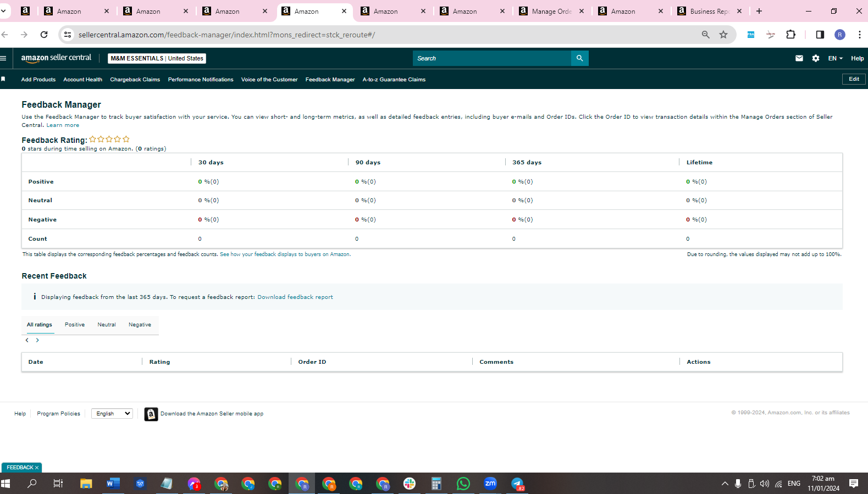The height and width of the screenshot is (494, 868).
Task: Click the Amazon Seller Central logo
Action: [56, 58]
